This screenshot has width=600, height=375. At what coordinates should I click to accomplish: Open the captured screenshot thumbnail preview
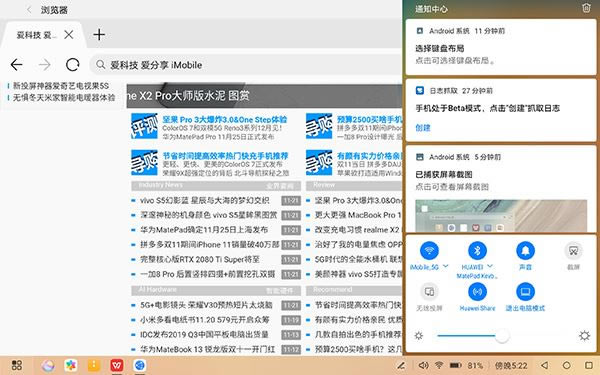pos(501,216)
